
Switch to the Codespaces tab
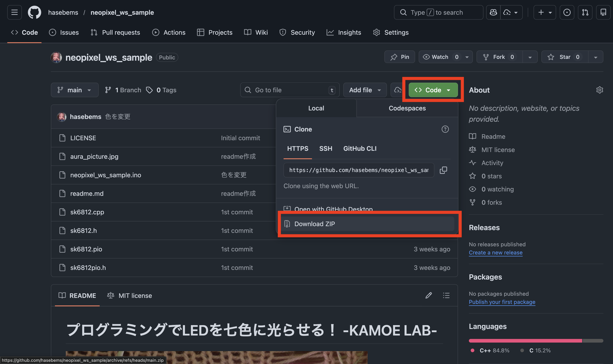[407, 108]
